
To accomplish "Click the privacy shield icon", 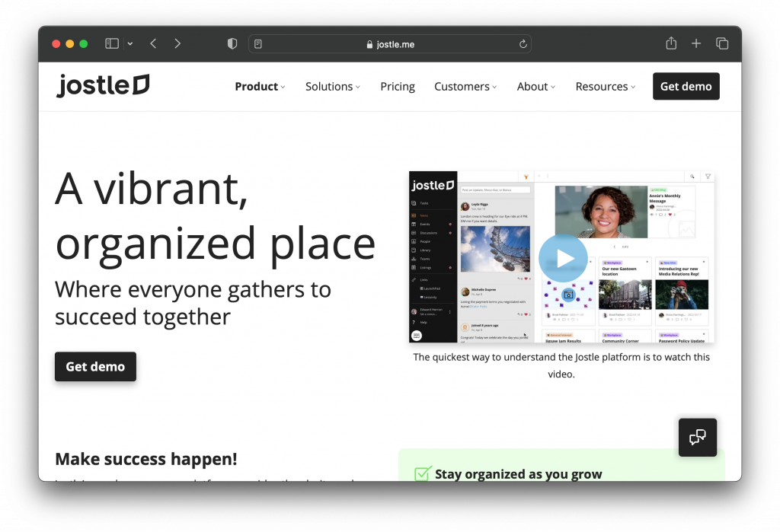I will pos(232,43).
